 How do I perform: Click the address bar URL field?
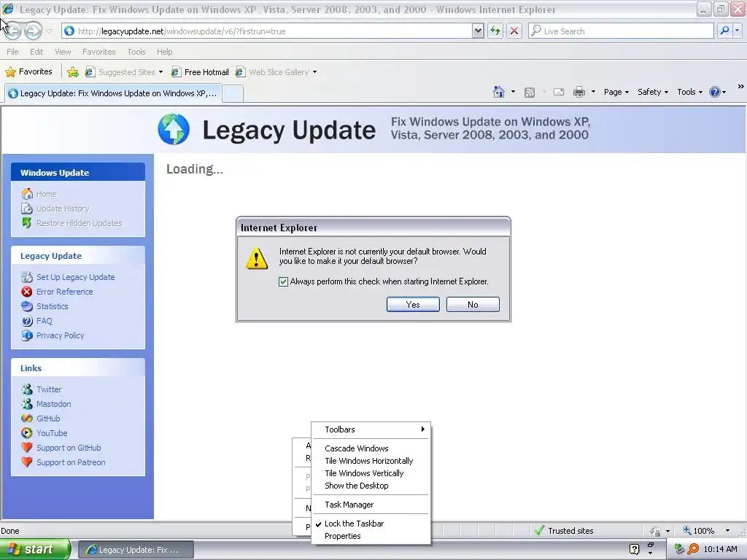pos(274,31)
